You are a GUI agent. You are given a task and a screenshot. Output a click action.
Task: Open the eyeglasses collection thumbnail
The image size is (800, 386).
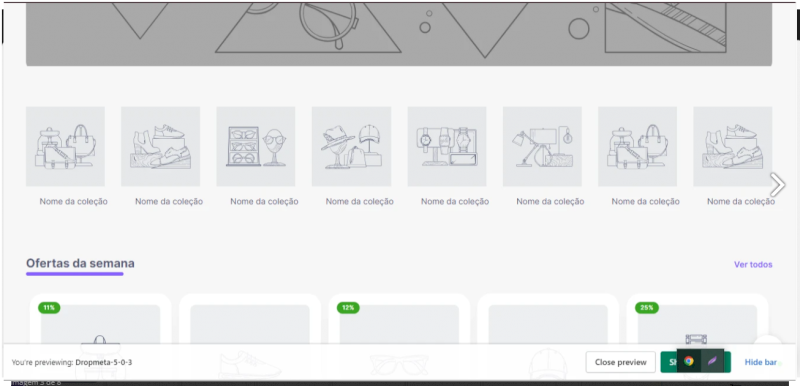pyautogui.click(x=256, y=146)
